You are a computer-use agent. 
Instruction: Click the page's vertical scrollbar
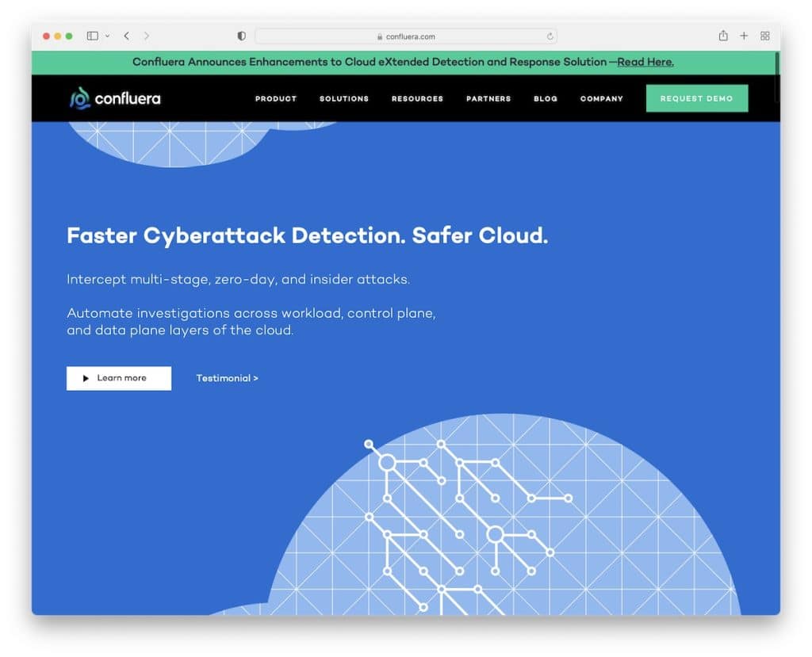777,78
